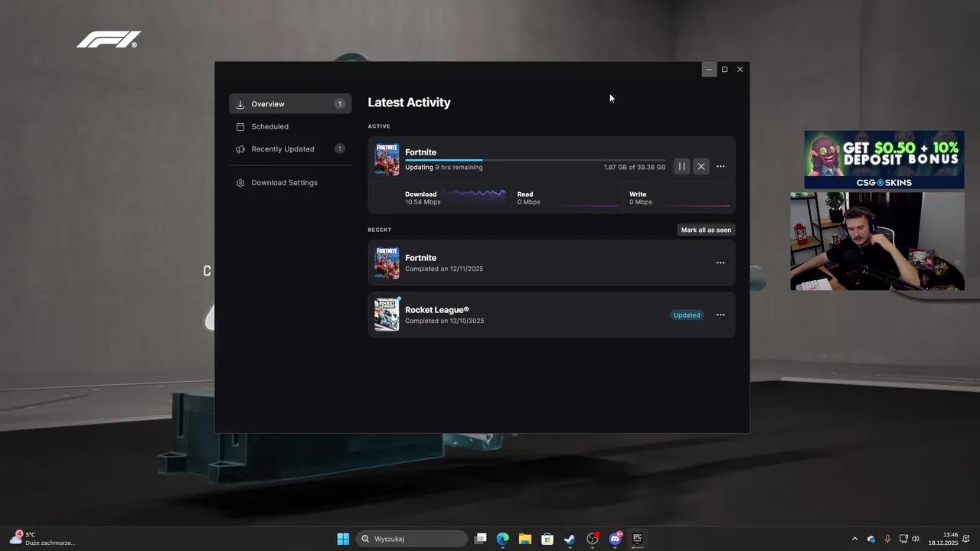Open the Scheduled downloads section
Image resolution: width=980 pixels, height=551 pixels.
pos(290,126)
